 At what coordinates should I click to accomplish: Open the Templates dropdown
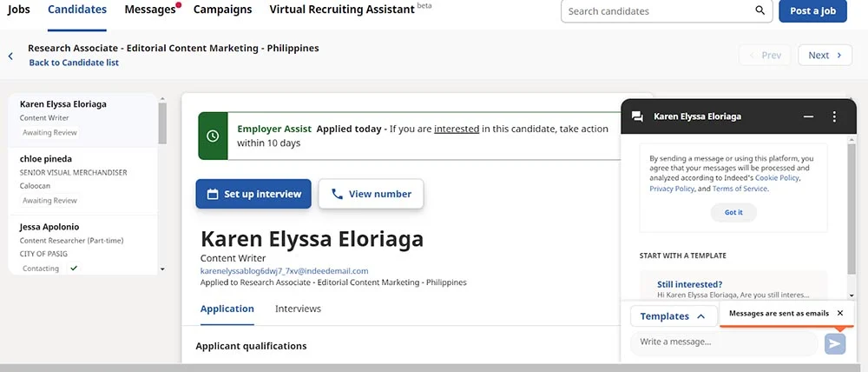672,316
